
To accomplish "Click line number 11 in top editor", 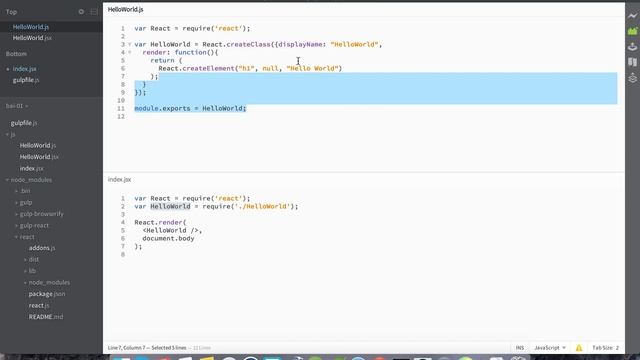I will (x=121, y=109).
